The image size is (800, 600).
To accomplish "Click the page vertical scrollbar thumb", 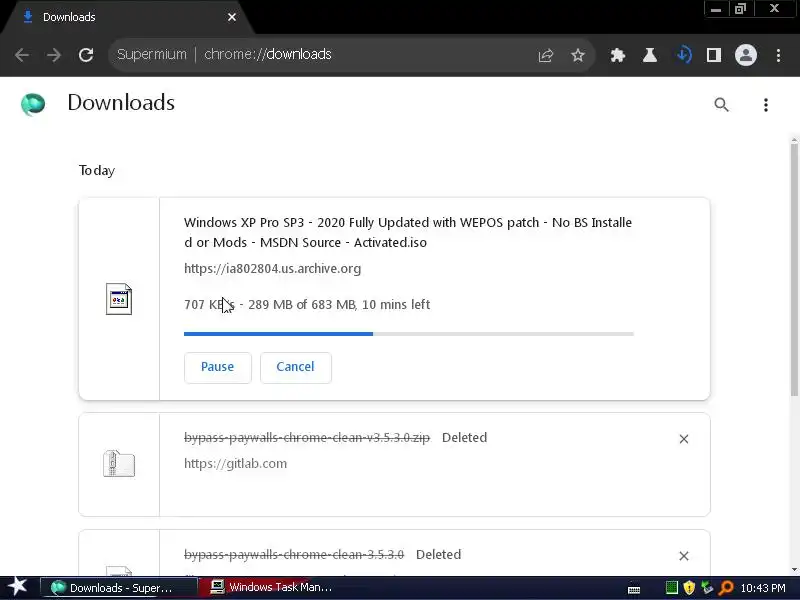I will coord(794,270).
